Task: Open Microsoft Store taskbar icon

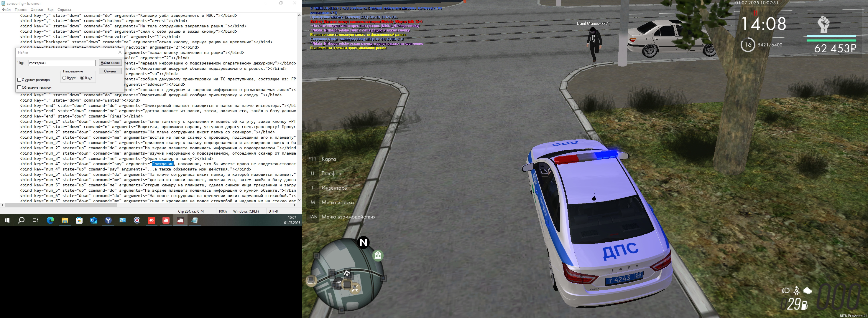Action: [79, 221]
